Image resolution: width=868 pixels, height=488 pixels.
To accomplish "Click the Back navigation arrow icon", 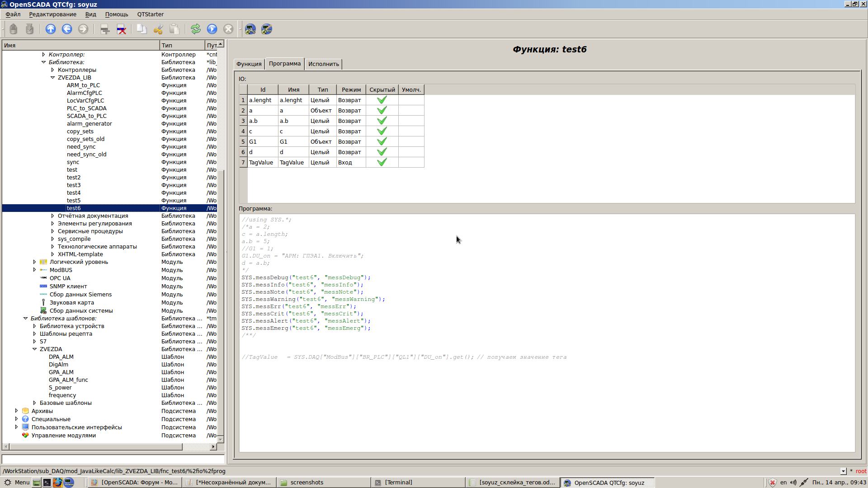I will pos(67,29).
